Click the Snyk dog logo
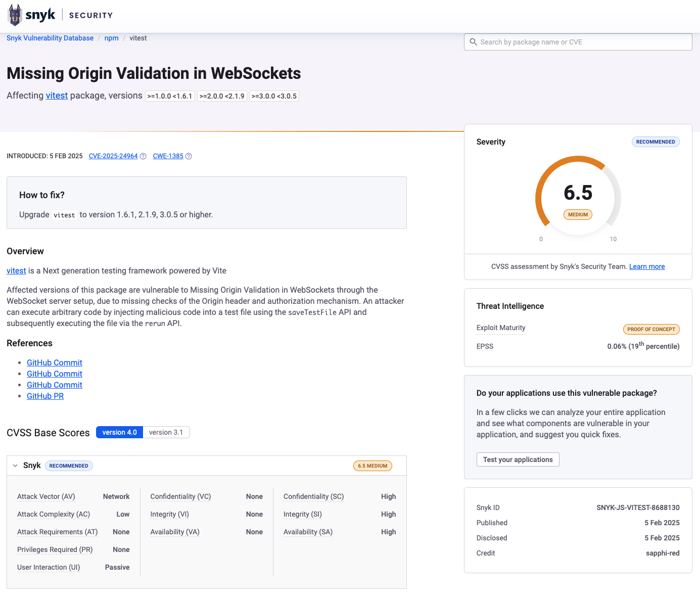The height and width of the screenshot is (599, 700). coord(15,15)
